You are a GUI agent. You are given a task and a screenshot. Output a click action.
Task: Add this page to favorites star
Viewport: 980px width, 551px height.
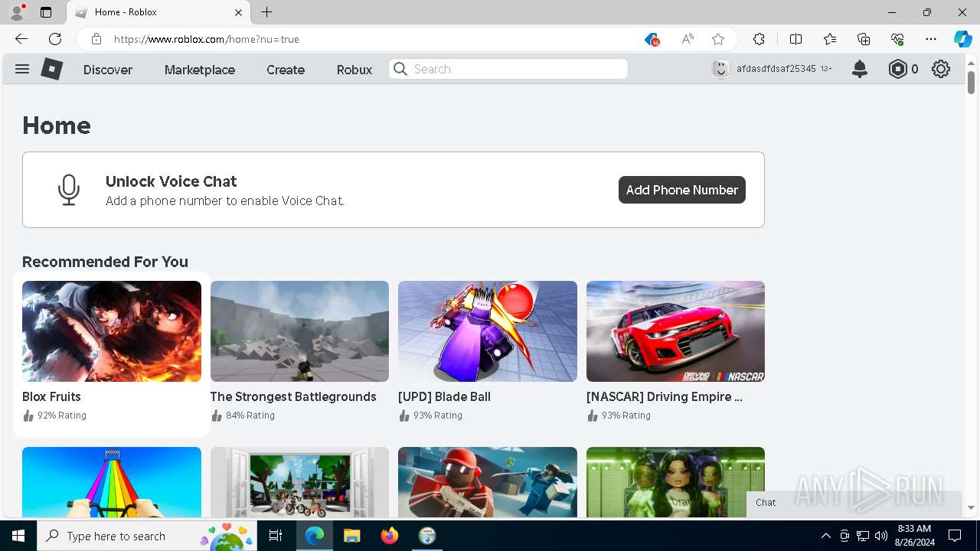click(x=718, y=39)
